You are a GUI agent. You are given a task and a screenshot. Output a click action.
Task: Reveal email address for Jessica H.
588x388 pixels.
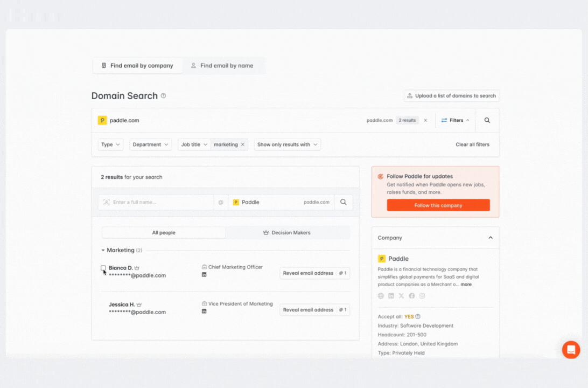(314, 310)
